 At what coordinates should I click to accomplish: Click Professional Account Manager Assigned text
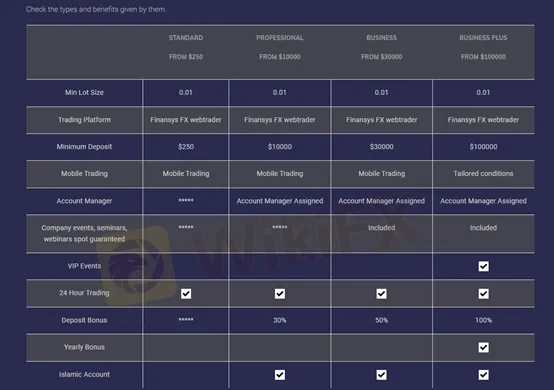(x=280, y=201)
